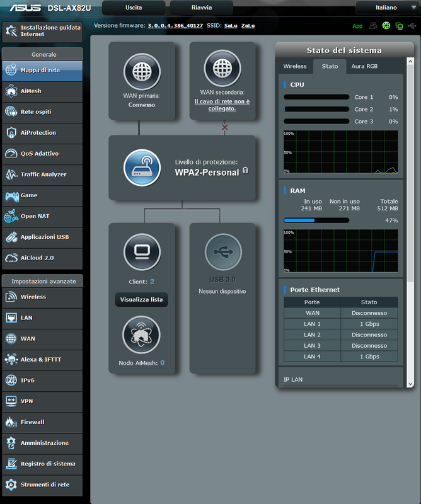The image size is (421, 504).
Task: Open IPv6 settings icon
Action: tap(11, 381)
